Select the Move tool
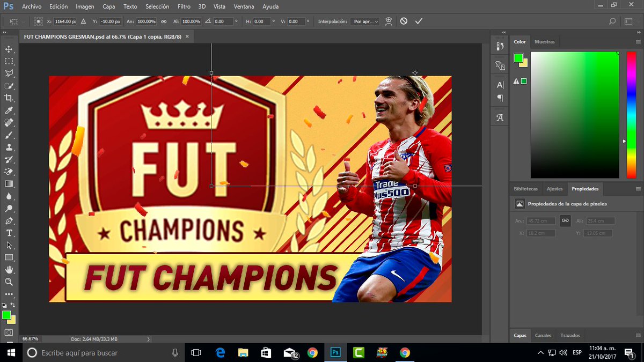The image size is (644, 362). click(9, 49)
